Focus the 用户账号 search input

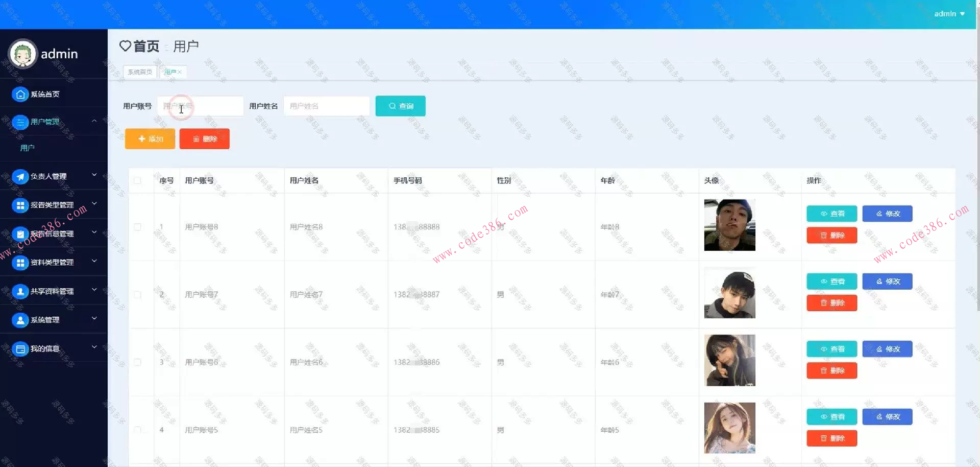coord(200,106)
